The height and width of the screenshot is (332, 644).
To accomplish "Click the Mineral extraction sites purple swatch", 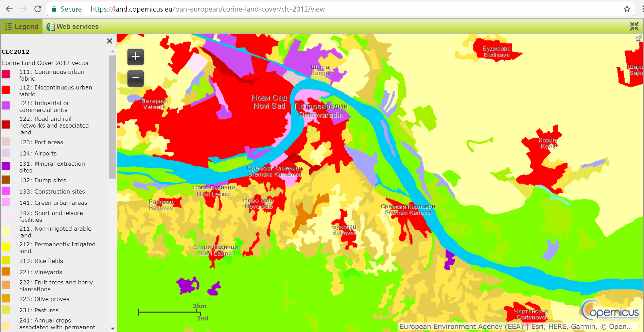I will [6, 166].
